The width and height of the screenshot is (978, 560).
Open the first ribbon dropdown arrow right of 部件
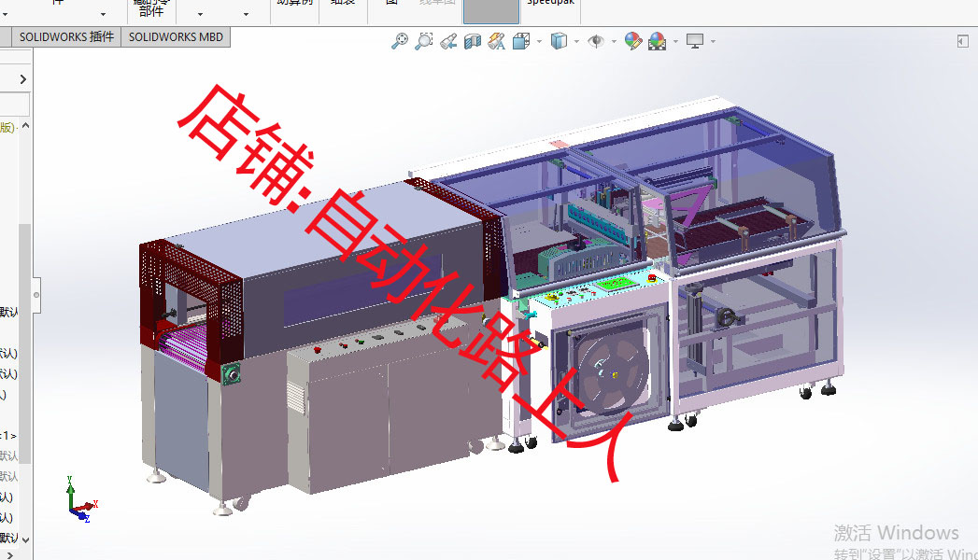200,14
